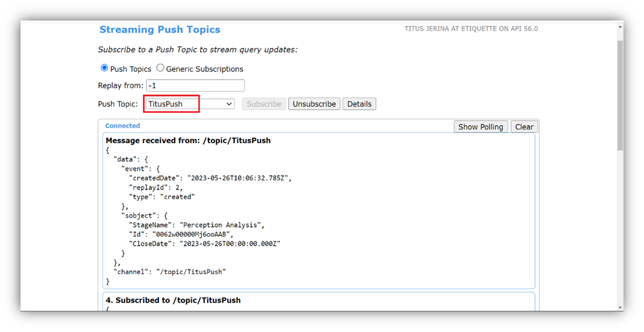The height and width of the screenshot is (332, 644).
Task: Click the Connected status label
Action: [123, 126]
